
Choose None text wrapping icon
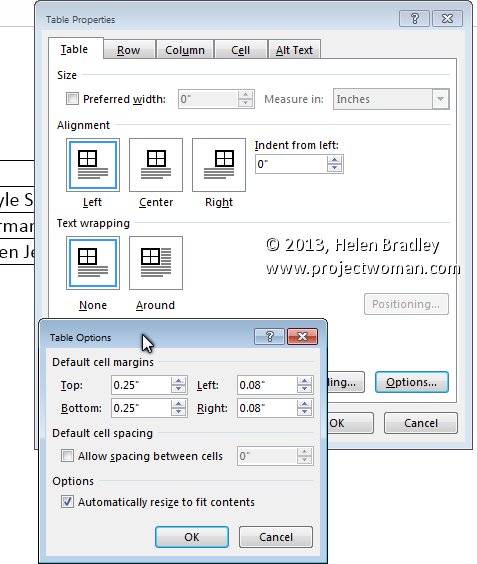(x=93, y=263)
